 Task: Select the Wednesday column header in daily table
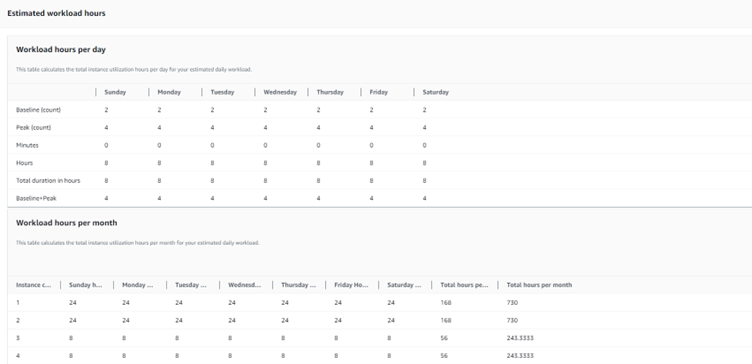click(280, 92)
